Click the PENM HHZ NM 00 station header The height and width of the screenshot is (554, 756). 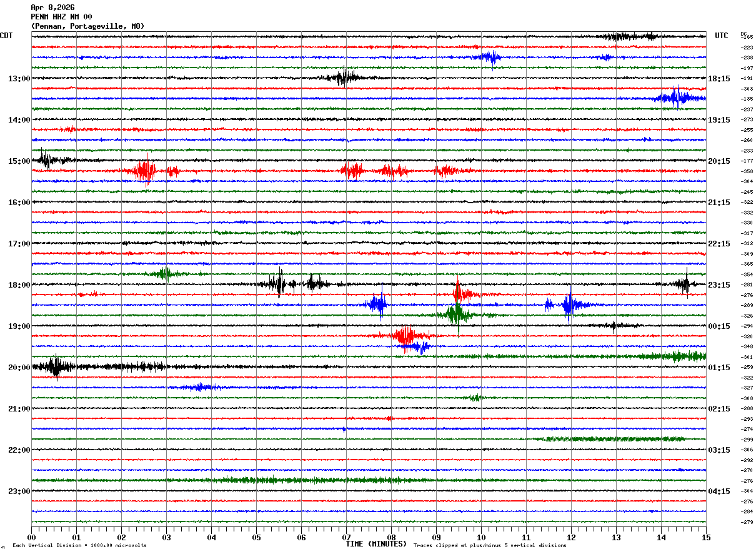[x=61, y=17]
